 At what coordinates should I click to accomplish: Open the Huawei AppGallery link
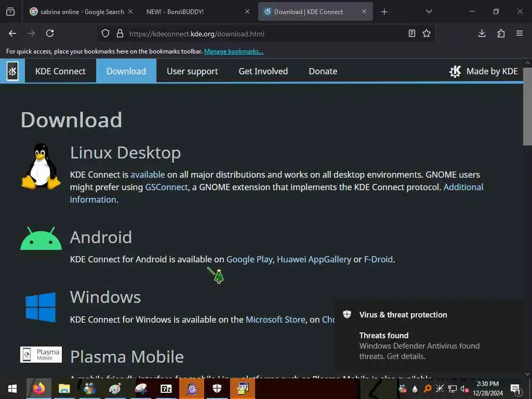pos(314,260)
